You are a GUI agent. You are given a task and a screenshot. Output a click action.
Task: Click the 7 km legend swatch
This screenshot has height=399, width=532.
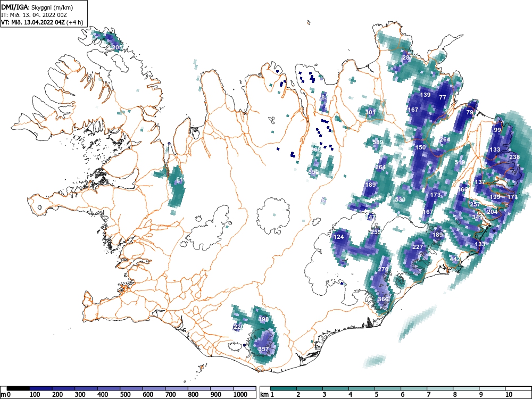click(440, 388)
